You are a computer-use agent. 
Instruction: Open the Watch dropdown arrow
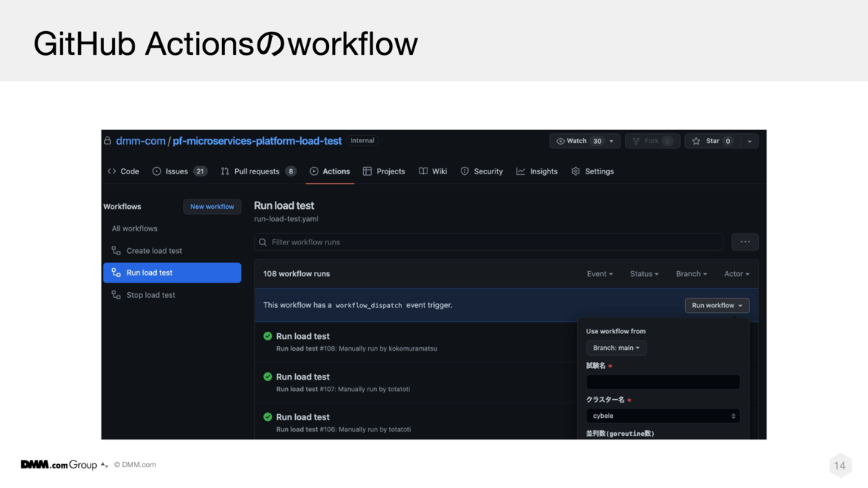[x=611, y=141]
